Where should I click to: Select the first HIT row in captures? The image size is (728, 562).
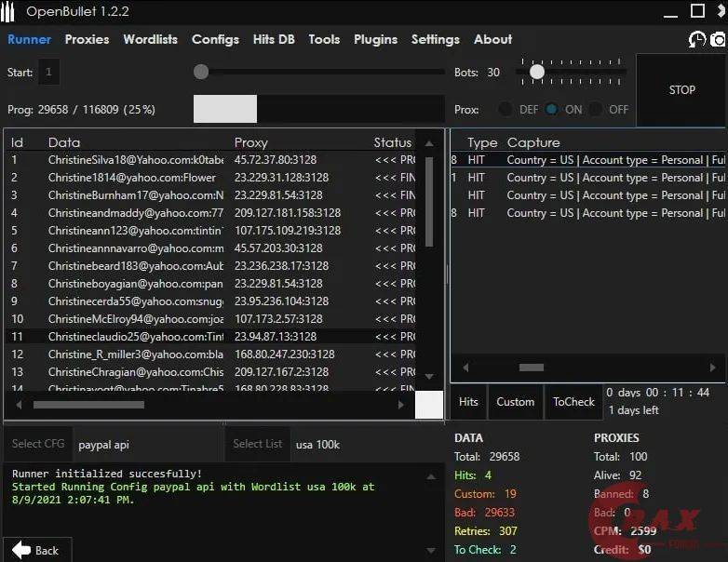pyautogui.click(x=587, y=160)
